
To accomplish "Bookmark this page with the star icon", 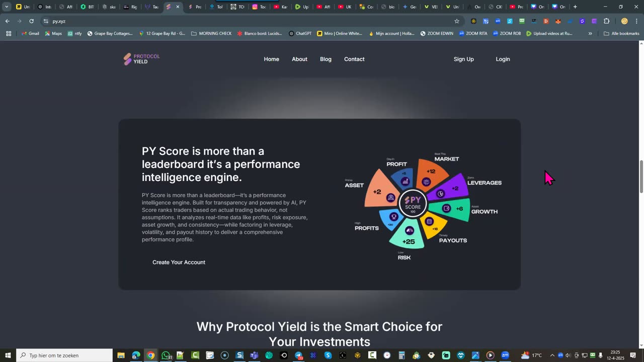I will [457, 21].
